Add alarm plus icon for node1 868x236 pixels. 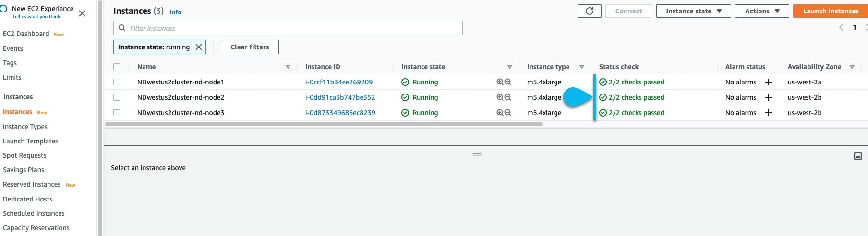(769, 82)
